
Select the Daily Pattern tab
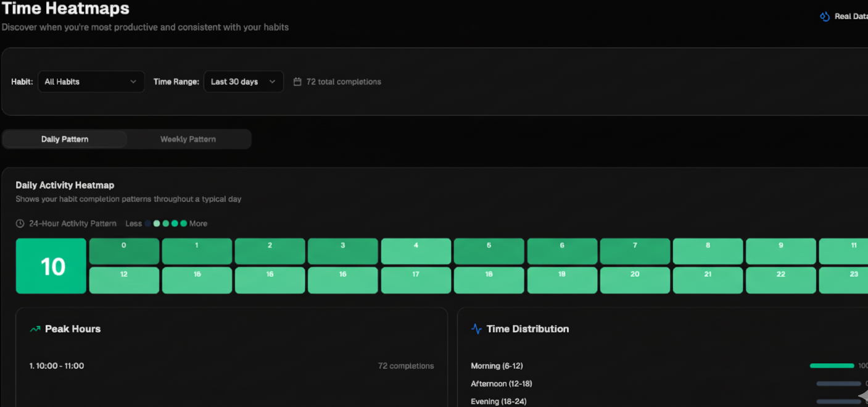point(64,138)
